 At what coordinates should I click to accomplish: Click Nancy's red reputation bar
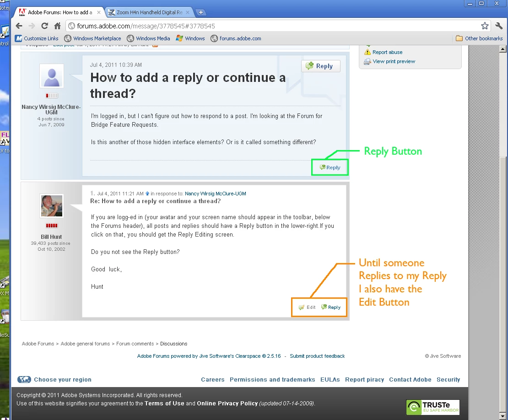52,96
